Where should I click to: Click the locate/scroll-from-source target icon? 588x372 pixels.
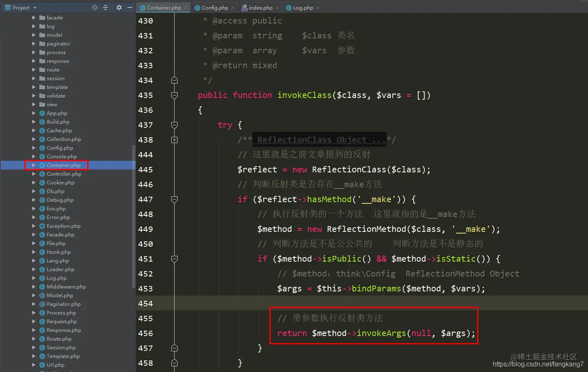[x=95, y=7]
